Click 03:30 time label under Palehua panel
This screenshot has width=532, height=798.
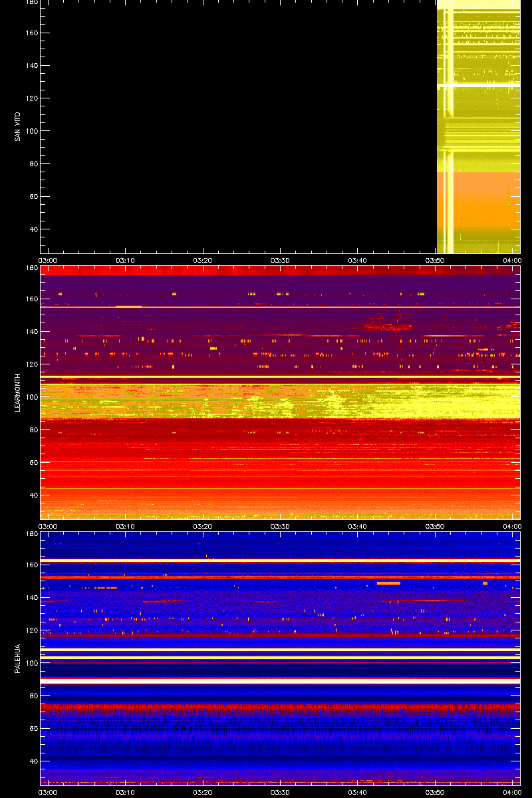[x=281, y=793]
